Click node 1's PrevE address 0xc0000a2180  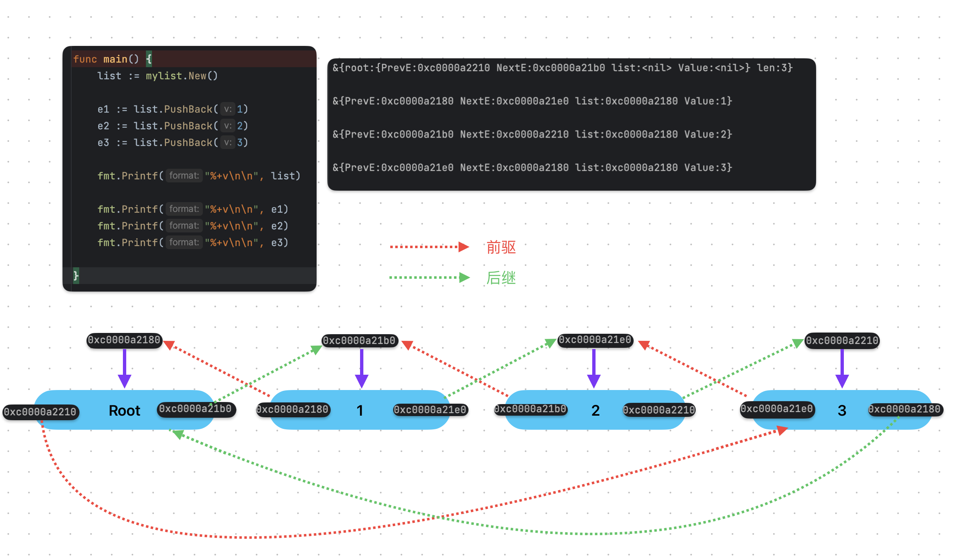293,410
